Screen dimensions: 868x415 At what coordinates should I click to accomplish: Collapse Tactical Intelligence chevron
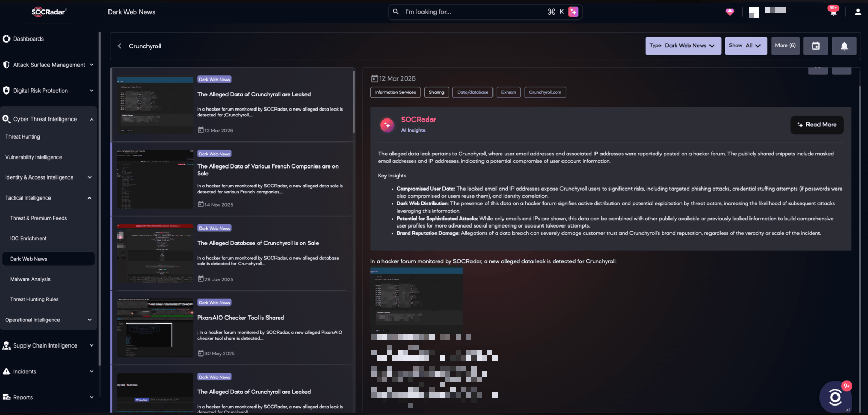click(x=90, y=198)
